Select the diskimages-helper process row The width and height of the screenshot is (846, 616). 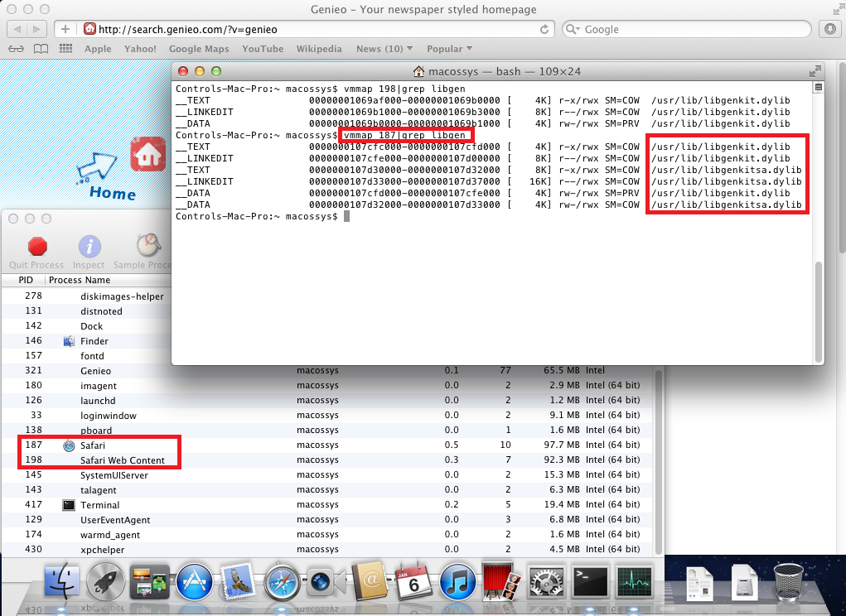(x=86, y=296)
